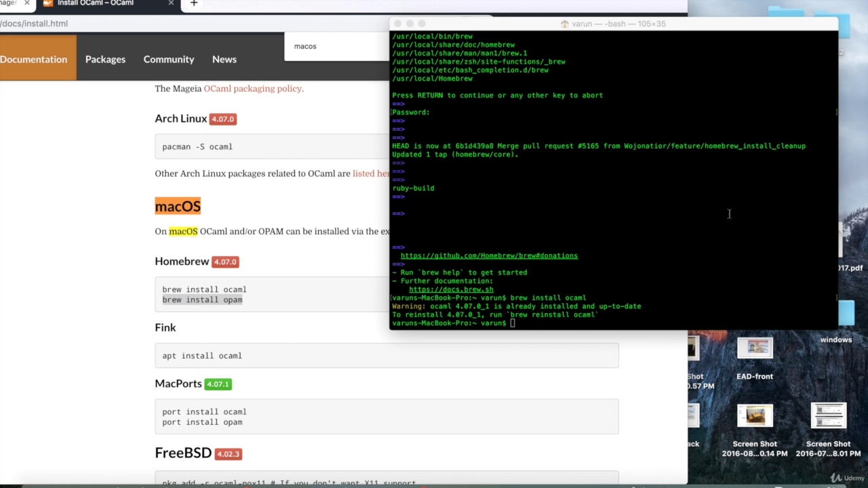Click the highlighted macOS heading
Viewport: 868px width, 488px height.
178,206
